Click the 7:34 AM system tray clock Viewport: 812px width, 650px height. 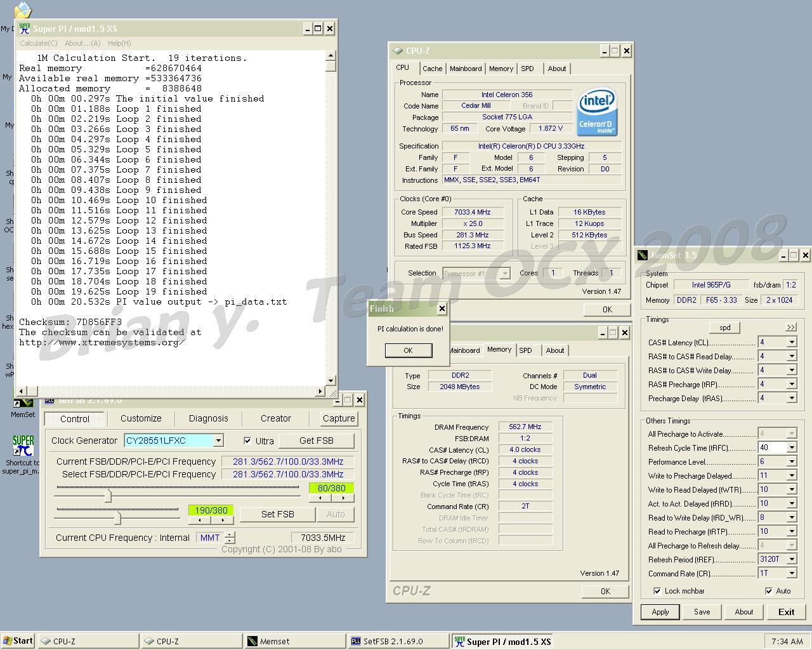(788, 641)
